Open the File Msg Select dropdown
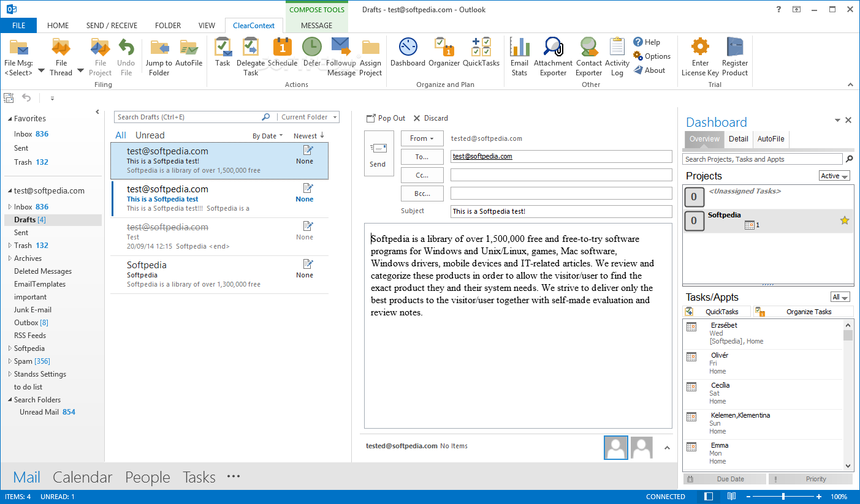The width and height of the screenshot is (860, 504). pos(41,71)
